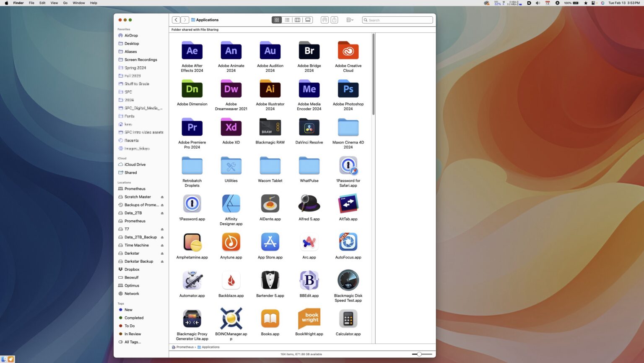The height and width of the screenshot is (363, 644).
Task: Open the File menu
Action: [31, 3]
